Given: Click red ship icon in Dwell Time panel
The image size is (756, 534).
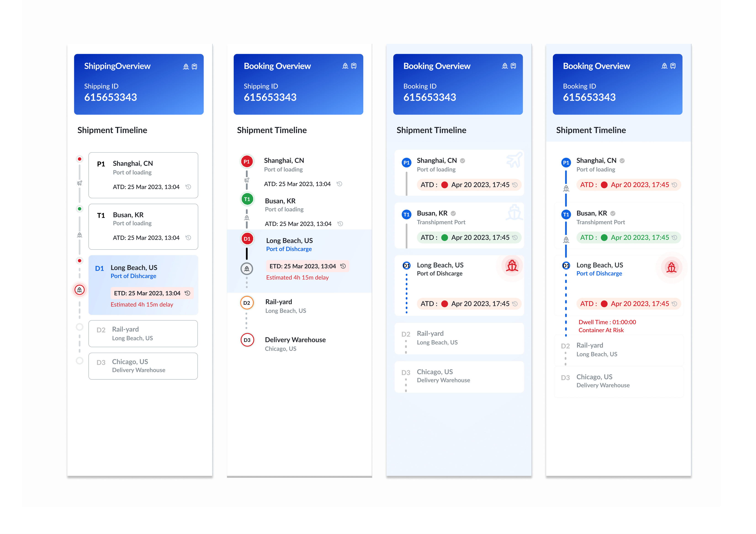Looking at the screenshot, I should click(671, 267).
